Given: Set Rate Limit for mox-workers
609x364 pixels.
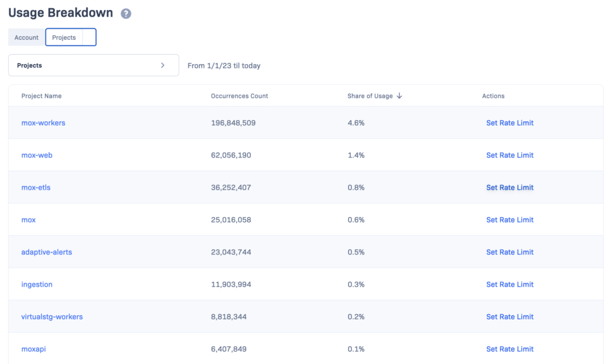Looking at the screenshot, I should (x=510, y=123).
